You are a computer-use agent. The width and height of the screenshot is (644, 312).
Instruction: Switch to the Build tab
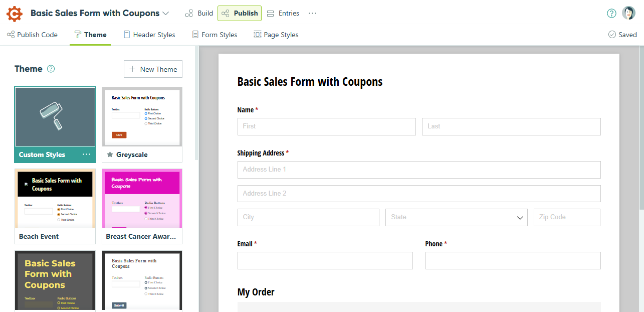pyautogui.click(x=199, y=14)
